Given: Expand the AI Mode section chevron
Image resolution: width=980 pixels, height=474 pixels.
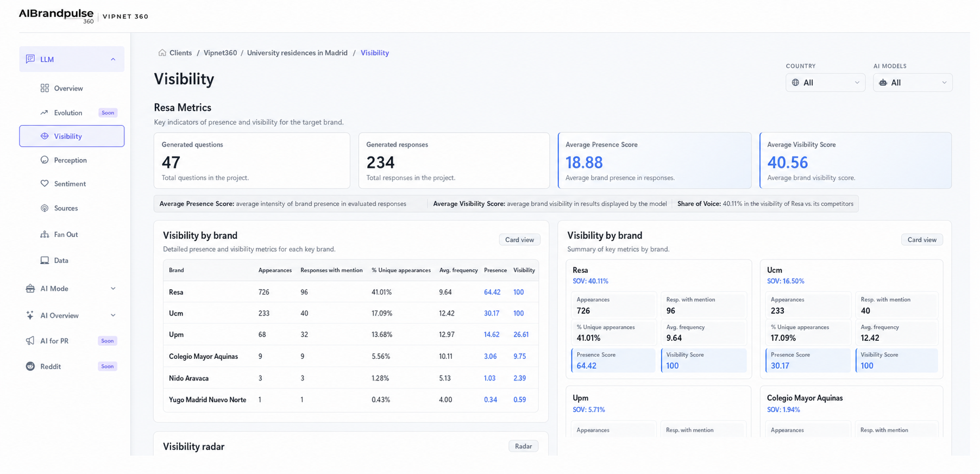Looking at the screenshot, I should pyautogui.click(x=113, y=289).
